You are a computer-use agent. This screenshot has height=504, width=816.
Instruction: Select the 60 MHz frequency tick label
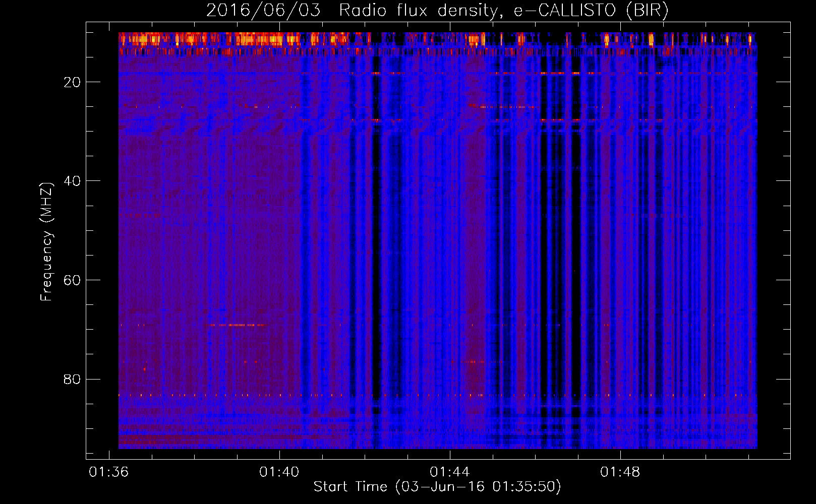[x=72, y=280]
